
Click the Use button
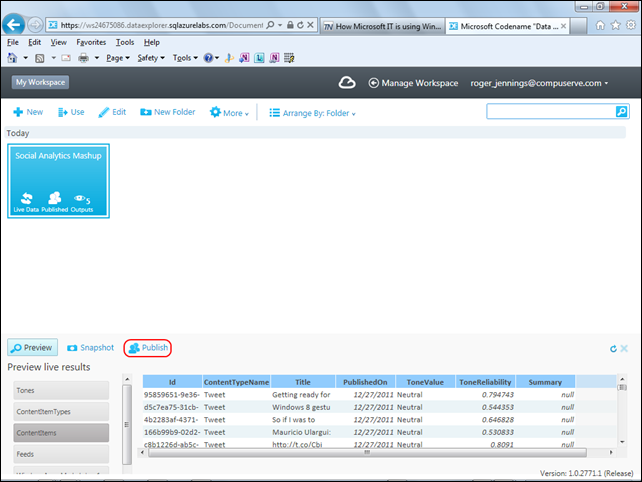[71, 112]
